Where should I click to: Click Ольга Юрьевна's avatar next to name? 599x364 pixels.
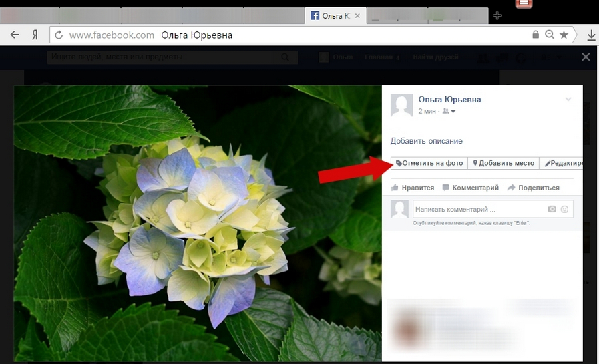[401, 105]
